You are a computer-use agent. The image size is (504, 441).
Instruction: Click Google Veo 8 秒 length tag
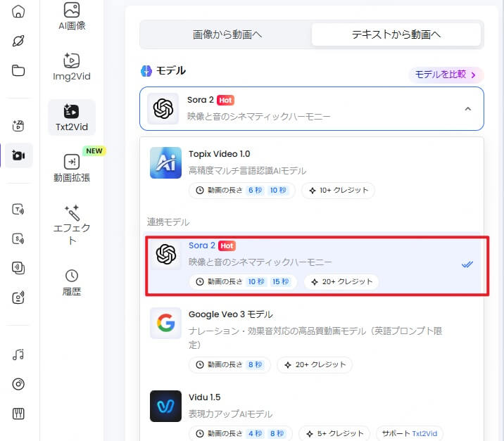[x=256, y=364]
